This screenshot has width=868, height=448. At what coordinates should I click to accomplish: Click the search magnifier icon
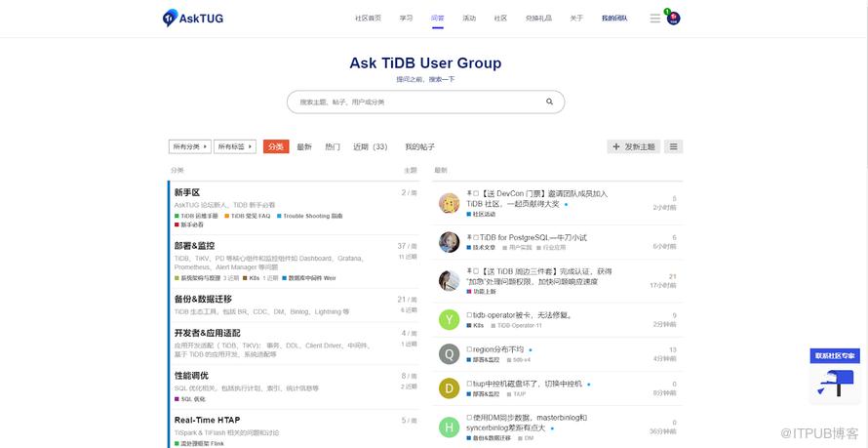coord(549,102)
